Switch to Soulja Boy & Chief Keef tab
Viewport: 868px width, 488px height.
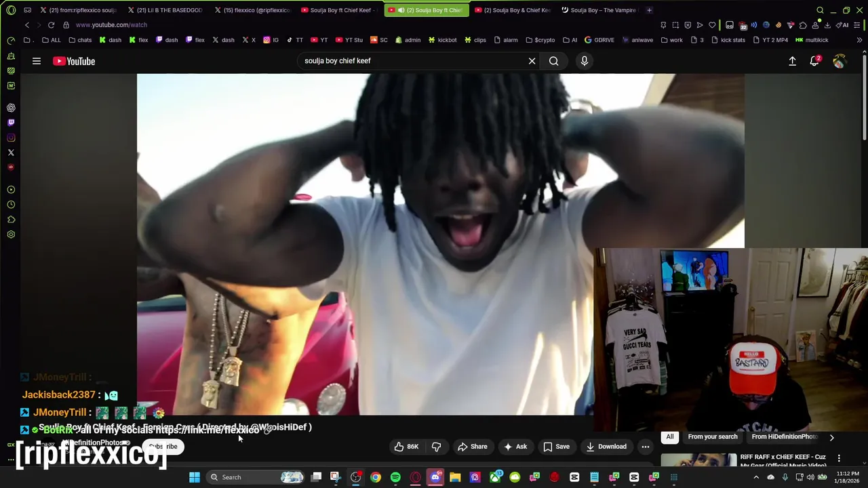pos(512,10)
